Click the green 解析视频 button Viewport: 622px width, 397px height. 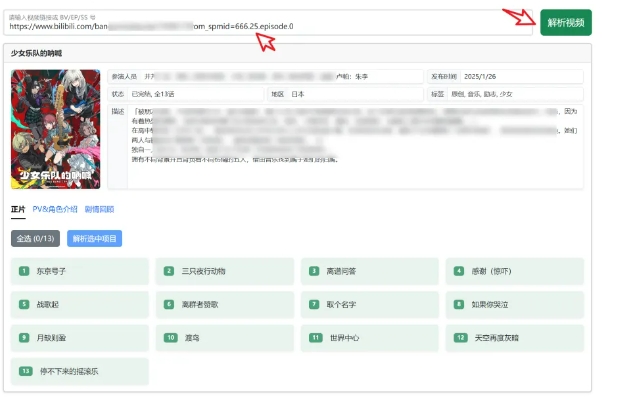click(x=566, y=23)
